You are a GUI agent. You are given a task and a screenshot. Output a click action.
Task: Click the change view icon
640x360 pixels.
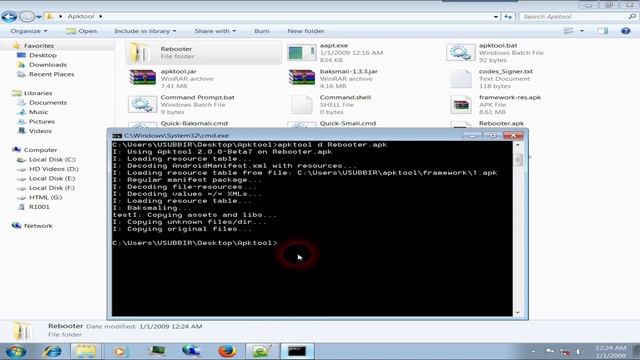[x=569, y=31]
